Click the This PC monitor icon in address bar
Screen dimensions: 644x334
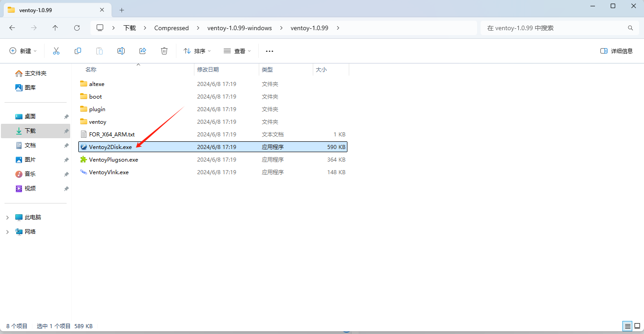[100, 28]
